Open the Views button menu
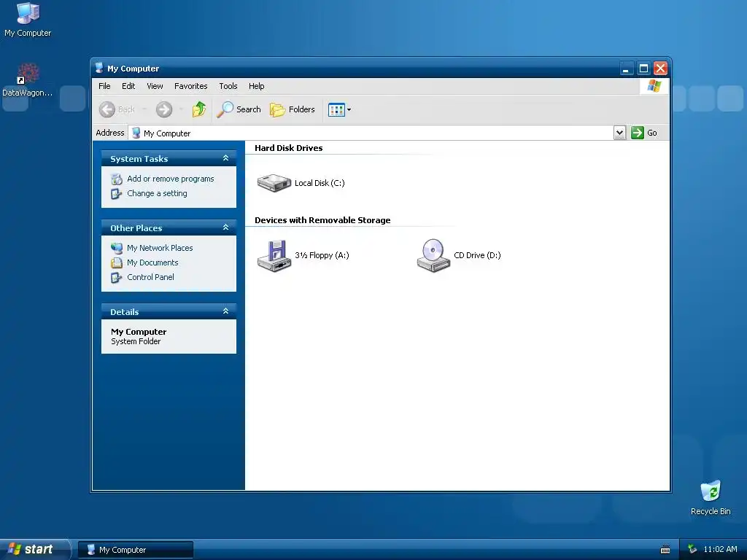Viewport: 747px width, 560px height. [340, 109]
